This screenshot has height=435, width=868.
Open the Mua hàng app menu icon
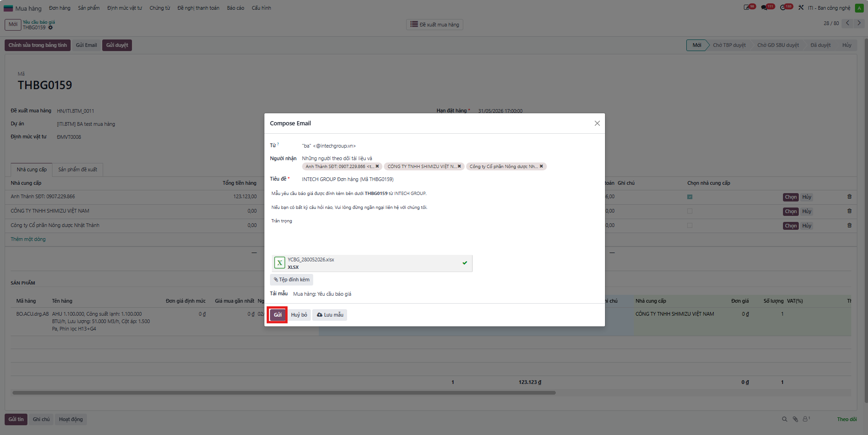coord(8,8)
